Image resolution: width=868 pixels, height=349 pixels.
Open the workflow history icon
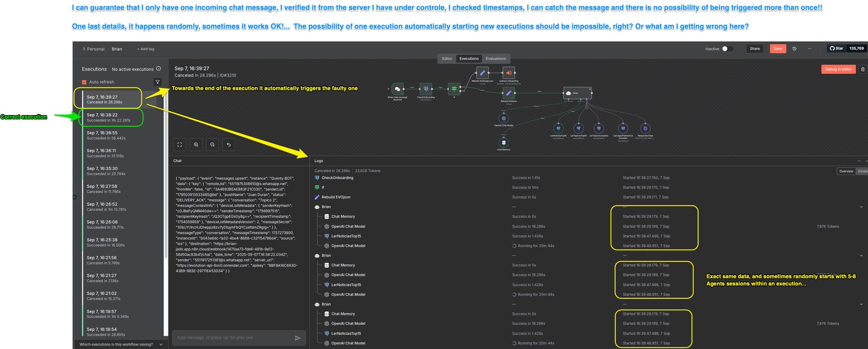pyautogui.click(x=794, y=49)
